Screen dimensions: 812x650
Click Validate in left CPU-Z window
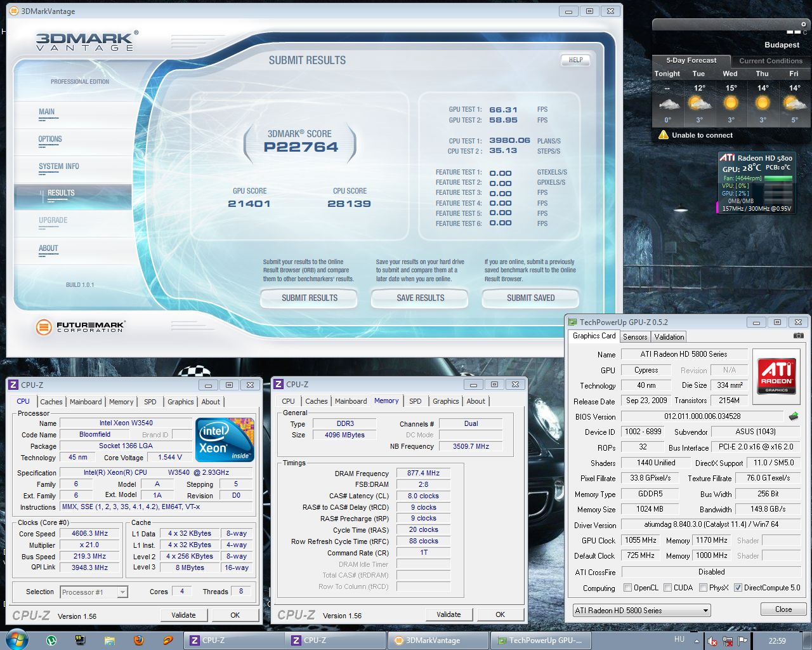pyautogui.click(x=183, y=614)
